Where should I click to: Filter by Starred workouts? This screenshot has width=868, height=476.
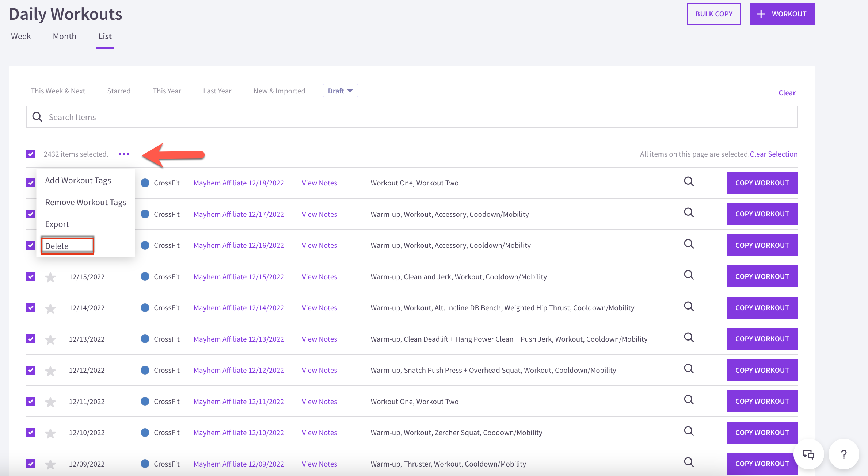(x=119, y=91)
